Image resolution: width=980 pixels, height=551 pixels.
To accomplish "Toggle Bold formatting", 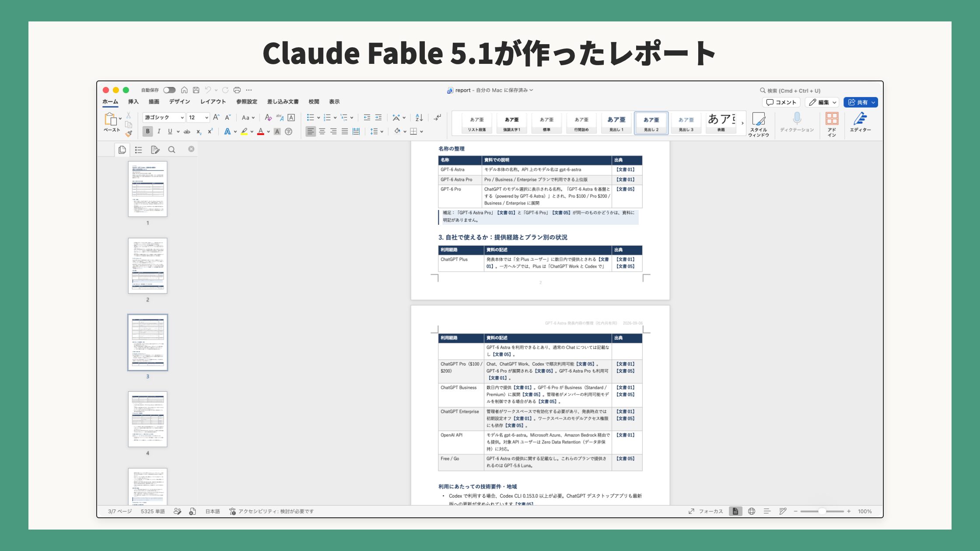I will (x=148, y=131).
